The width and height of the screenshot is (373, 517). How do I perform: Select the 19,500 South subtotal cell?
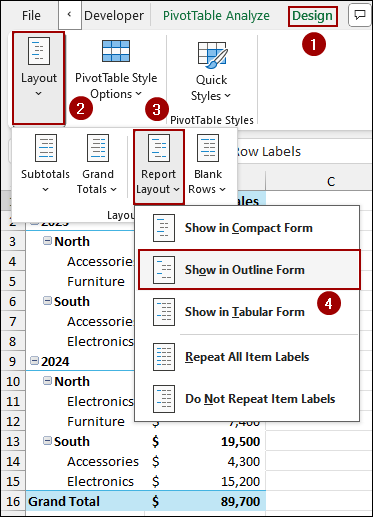click(x=205, y=441)
